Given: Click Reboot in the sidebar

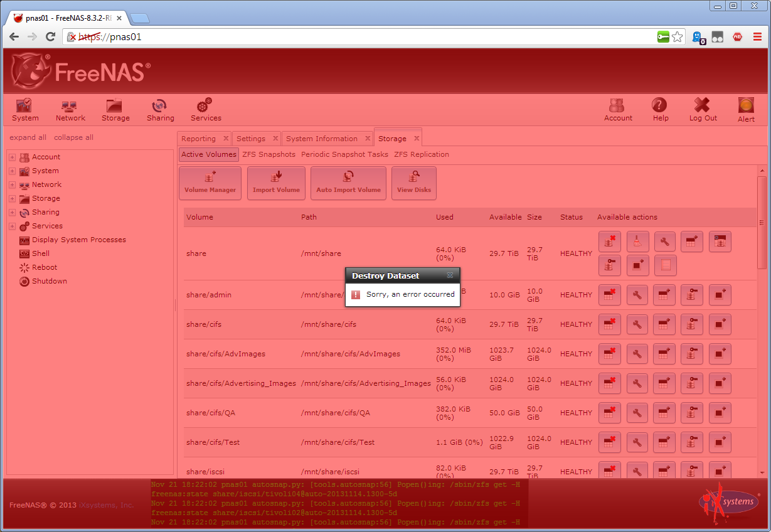Looking at the screenshot, I should [x=45, y=267].
